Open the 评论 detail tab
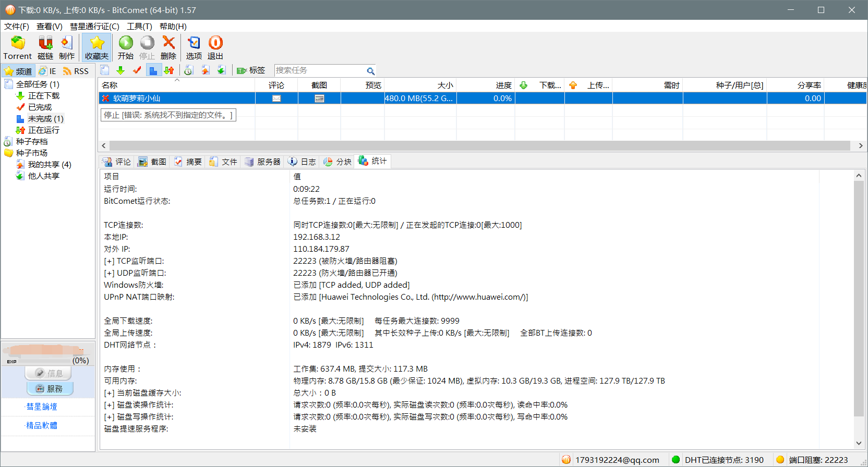Image resolution: width=868 pixels, height=467 pixels. point(117,162)
